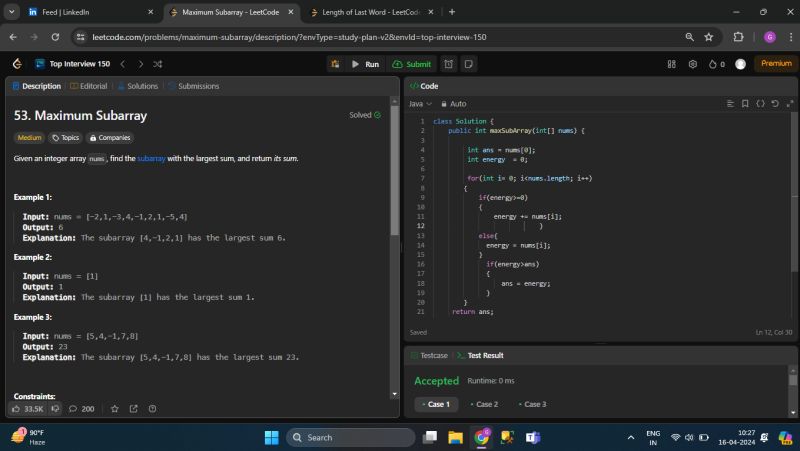Switch to the Feed | LinkedIn browser tab
This screenshot has width=800, height=451.
click(x=91, y=12)
